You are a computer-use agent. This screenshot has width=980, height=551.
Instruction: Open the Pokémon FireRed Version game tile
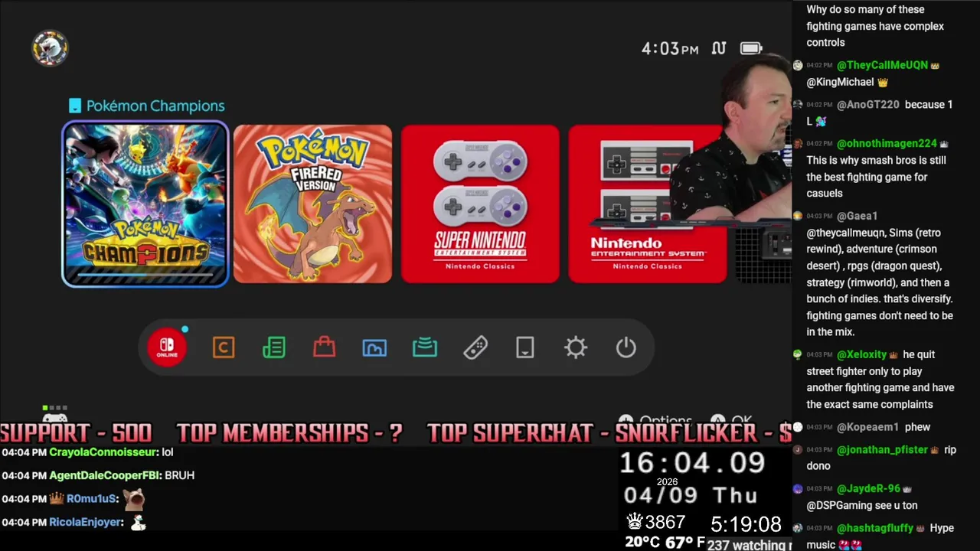(x=312, y=204)
